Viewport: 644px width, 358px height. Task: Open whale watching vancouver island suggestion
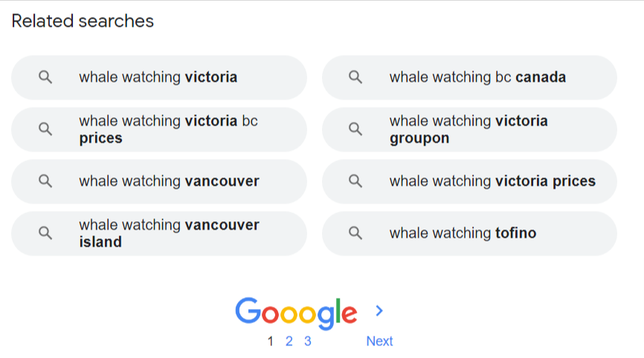(x=169, y=233)
